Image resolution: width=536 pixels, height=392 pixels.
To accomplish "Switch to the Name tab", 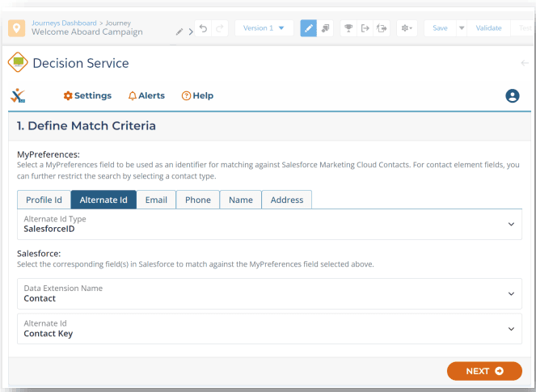I will (241, 200).
